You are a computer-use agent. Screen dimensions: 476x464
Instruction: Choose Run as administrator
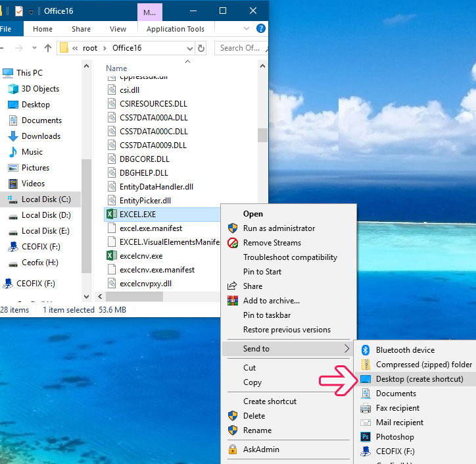tap(279, 228)
